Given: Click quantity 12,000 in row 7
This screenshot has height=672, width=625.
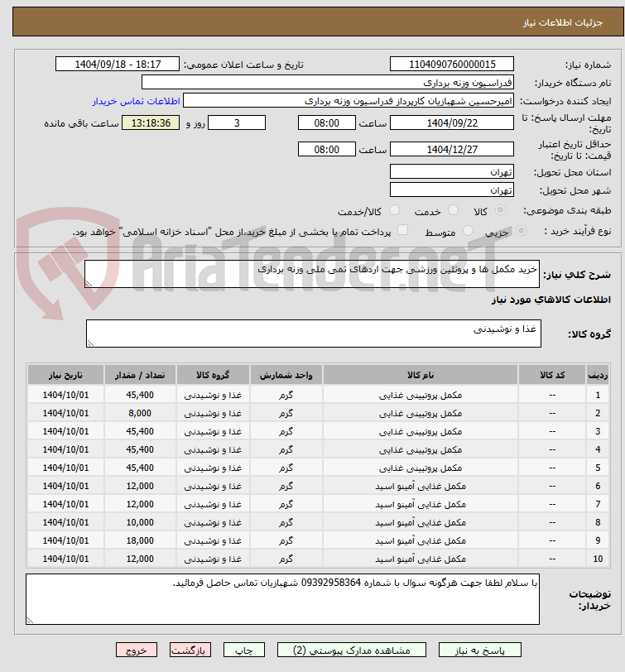Looking at the screenshot, I should (x=140, y=504).
